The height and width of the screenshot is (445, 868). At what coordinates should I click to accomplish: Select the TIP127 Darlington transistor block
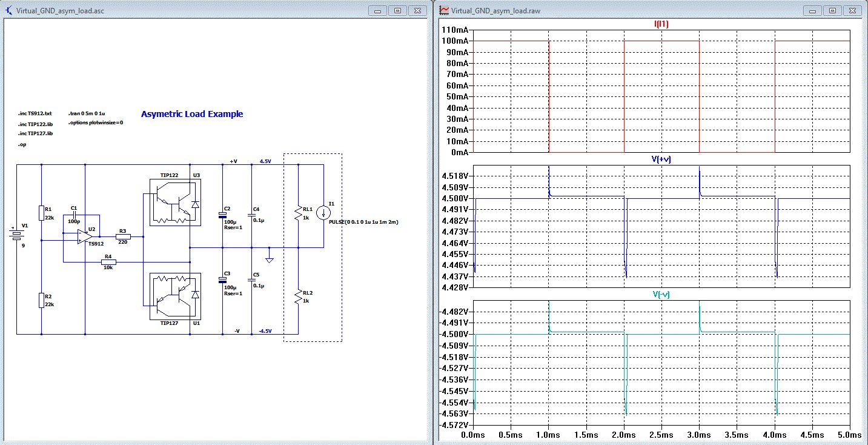175,296
